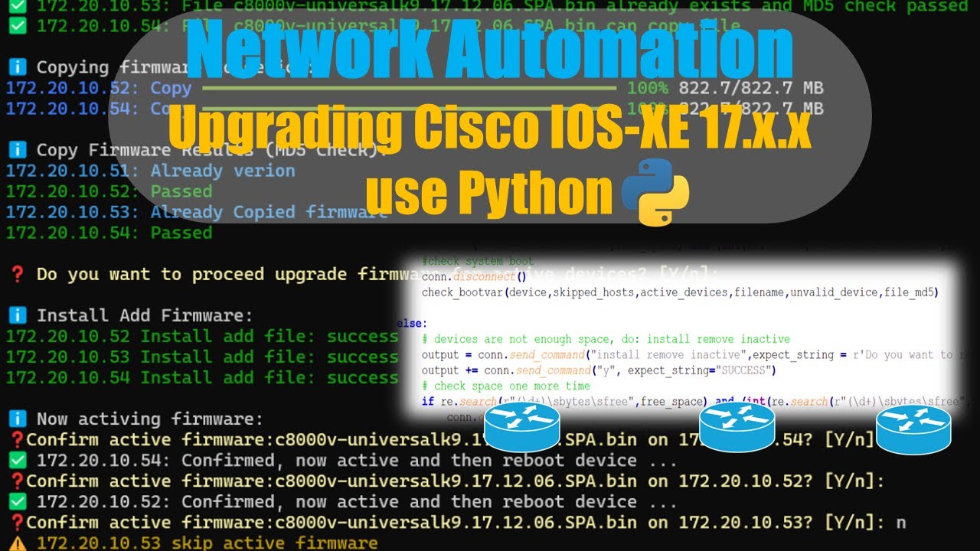Select '172.20.10.51: Already verion' line

(150, 171)
